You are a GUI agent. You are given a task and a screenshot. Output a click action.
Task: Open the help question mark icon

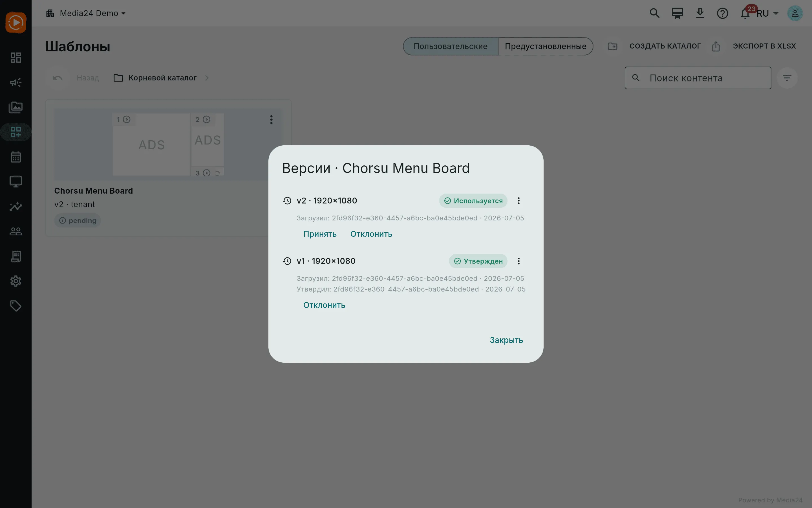[x=722, y=13]
